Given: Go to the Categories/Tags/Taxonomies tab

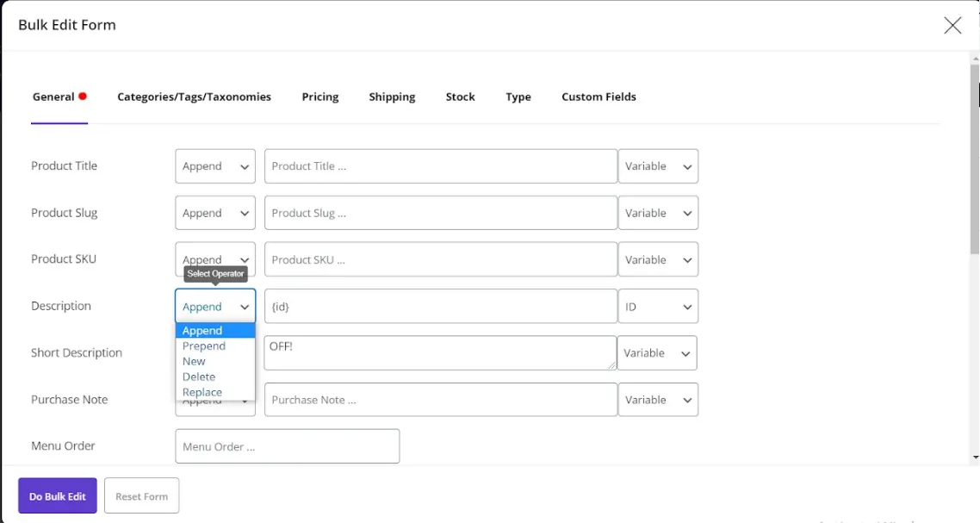Looking at the screenshot, I should (x=194, y=97).
